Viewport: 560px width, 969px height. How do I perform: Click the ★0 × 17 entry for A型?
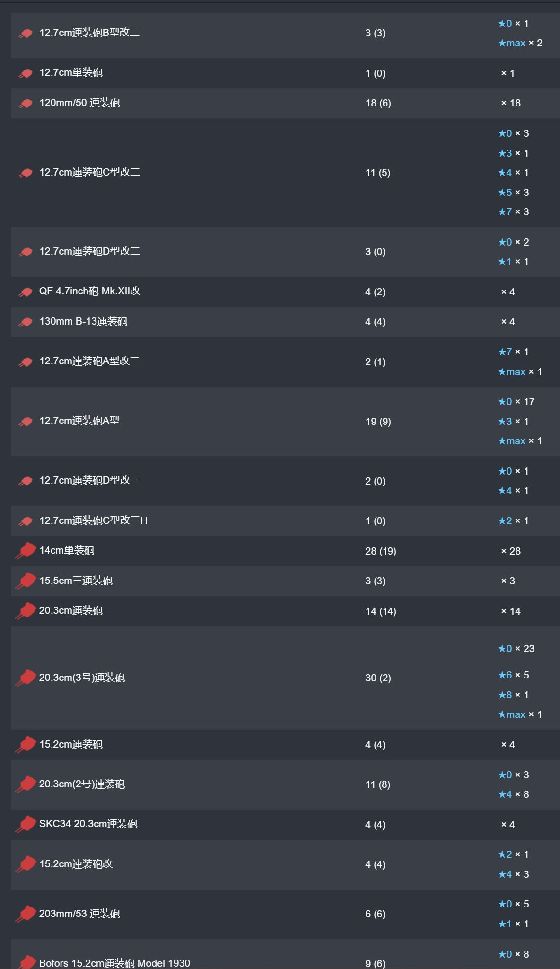tap(516, 402)
